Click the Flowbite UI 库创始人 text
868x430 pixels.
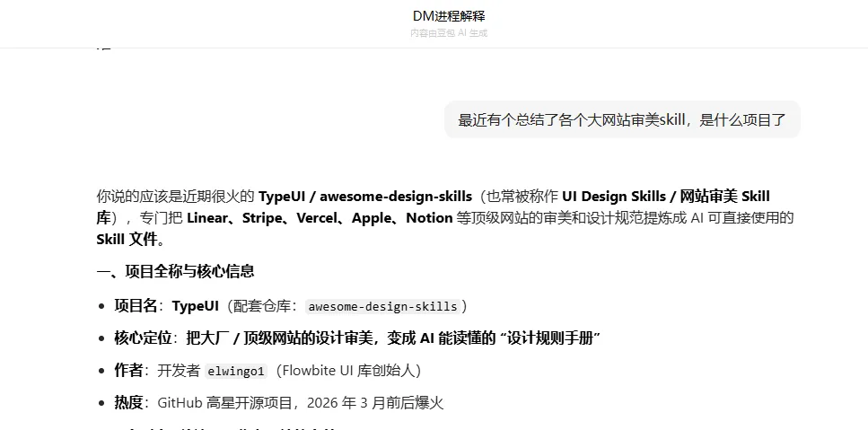(347, 371)
